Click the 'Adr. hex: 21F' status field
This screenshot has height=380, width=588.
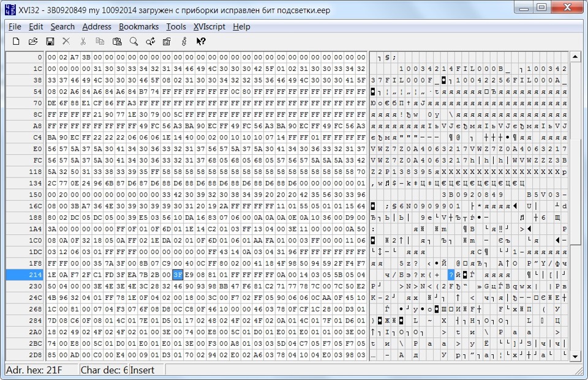point(41,370)
